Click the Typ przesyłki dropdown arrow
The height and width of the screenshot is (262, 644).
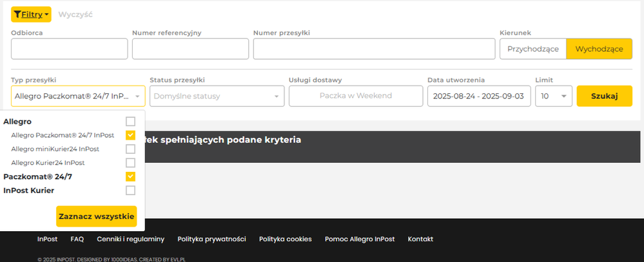137,97
